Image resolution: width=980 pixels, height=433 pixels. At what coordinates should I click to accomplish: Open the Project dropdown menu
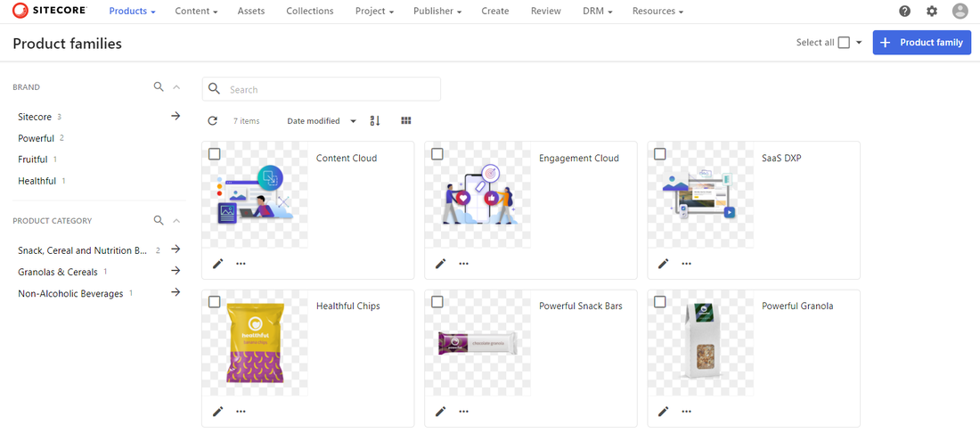point(374,12)
